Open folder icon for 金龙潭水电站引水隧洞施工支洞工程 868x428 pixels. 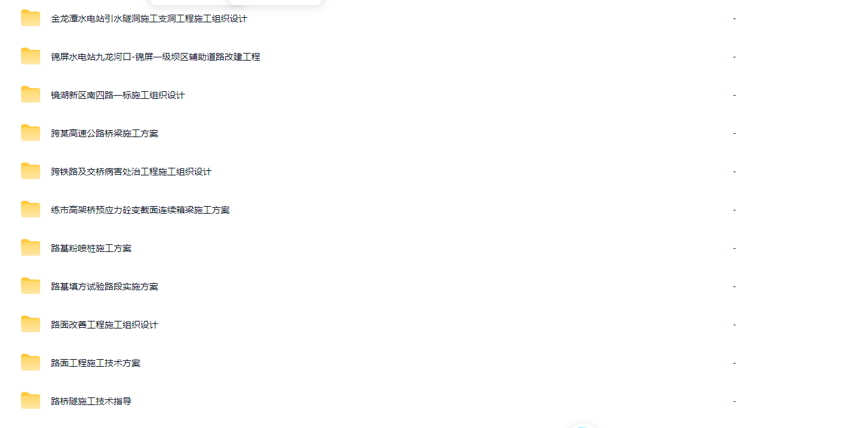click(31, 18)
